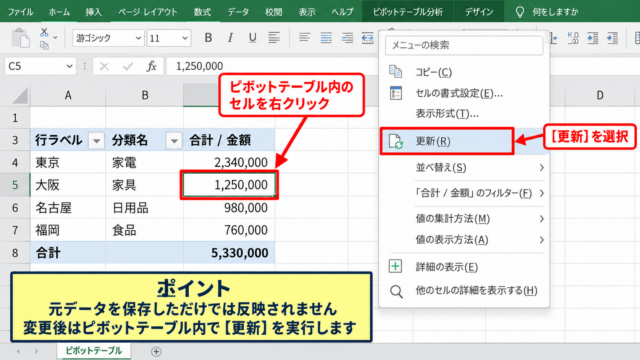Screen dimensions: 640x360
Task: Choose 表示形式(T)... menu entry
Action: 447,114
